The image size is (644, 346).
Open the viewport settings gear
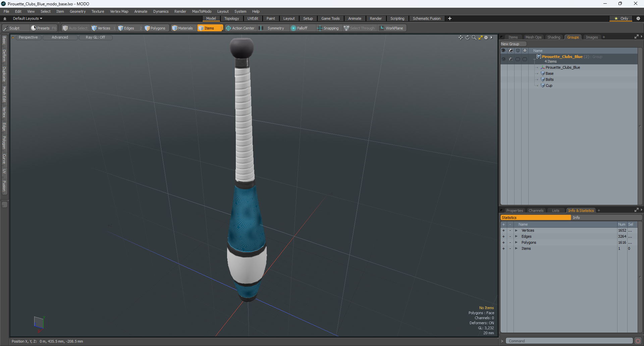[x=486, y=38]
